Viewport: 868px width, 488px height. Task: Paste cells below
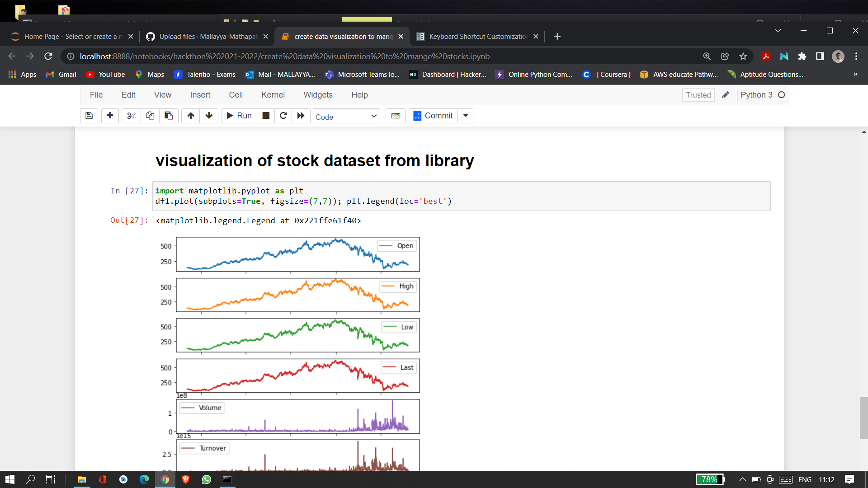pyautogui.click(x=169, y=116)
